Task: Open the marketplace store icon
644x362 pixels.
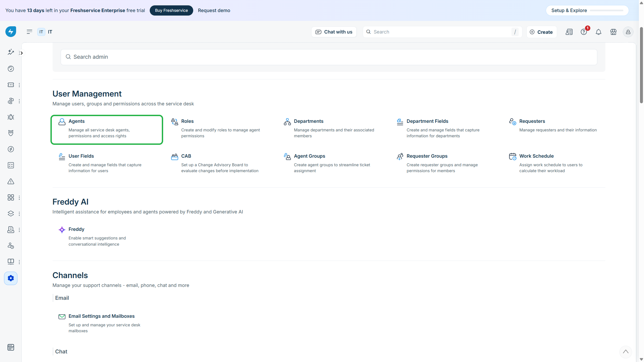Action: pos(613,32)
